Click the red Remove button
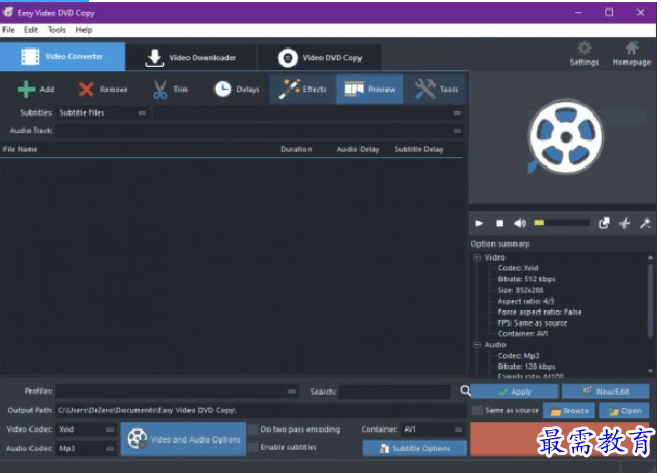This screenshot has width=661, height=473. [102, 89]
